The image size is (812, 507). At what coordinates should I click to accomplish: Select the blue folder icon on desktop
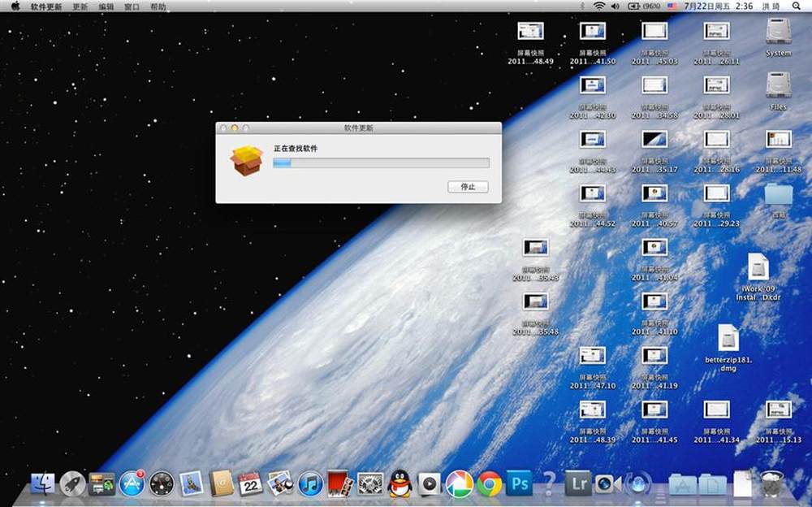pos(779,195)
